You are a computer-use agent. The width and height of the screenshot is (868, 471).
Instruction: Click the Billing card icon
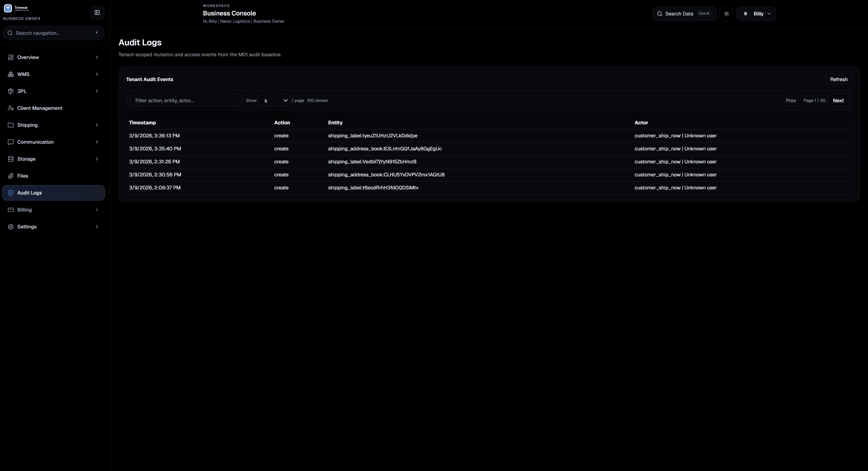coord(11,210)
